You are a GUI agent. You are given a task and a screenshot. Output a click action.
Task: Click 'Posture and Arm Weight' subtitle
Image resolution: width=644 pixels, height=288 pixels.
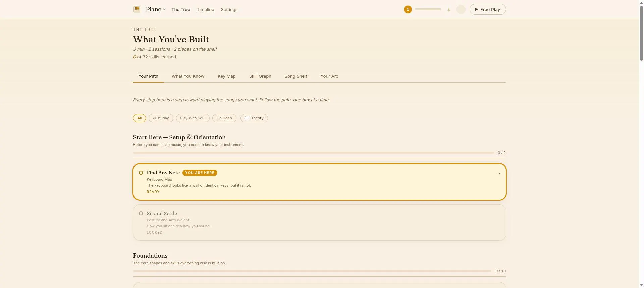point(168,220)
